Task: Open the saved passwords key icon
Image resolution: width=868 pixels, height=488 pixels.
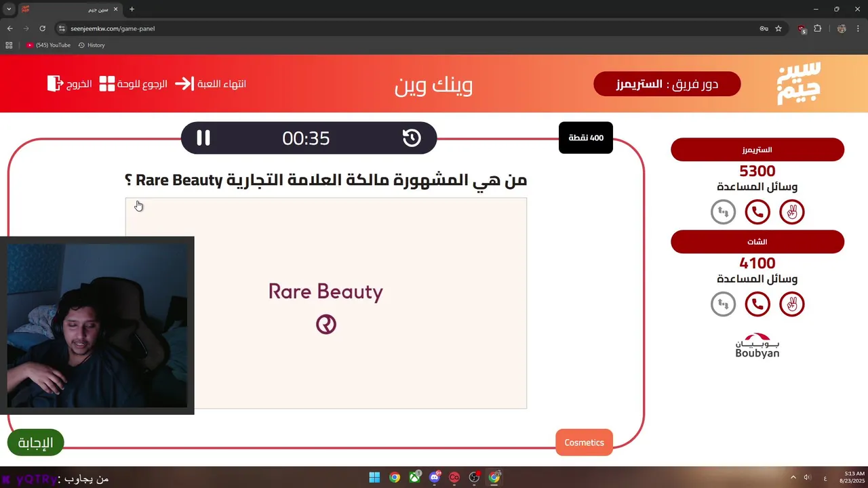Action: [x=764, y=28]
